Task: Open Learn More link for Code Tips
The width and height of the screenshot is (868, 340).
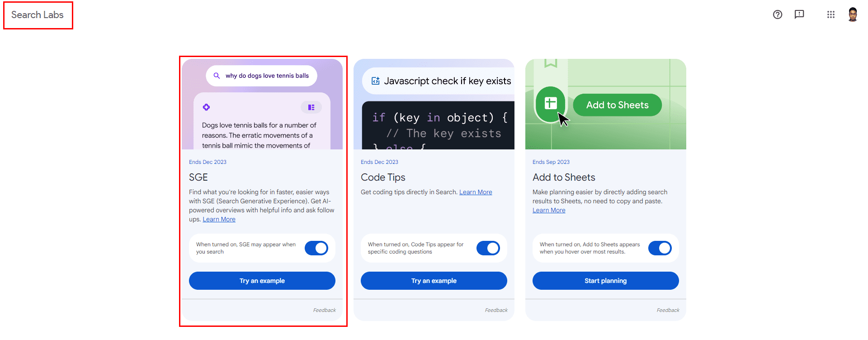Action: (x=476, y=192)
